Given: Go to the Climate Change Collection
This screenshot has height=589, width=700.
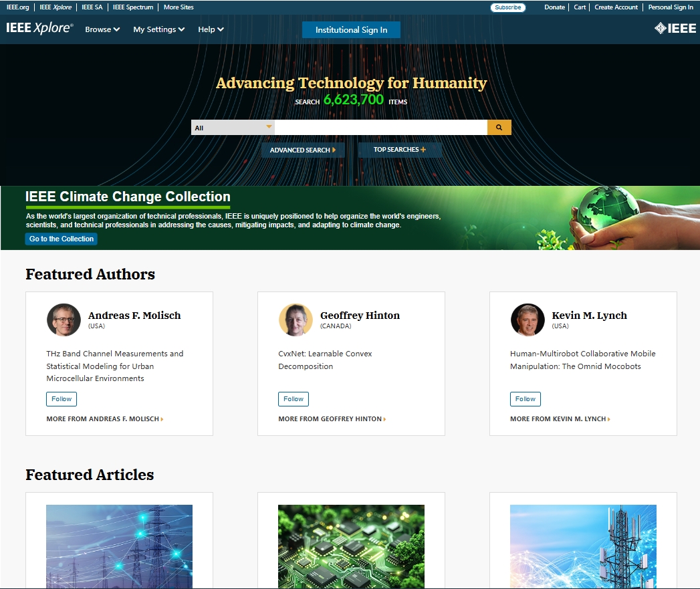Looking at the screenshot, I should tap(61, 239).
